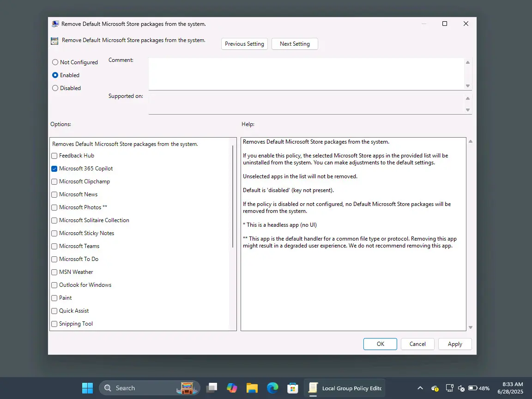Select the Not Configured radio option
Viewport: 532px width, 399px height.
[55, 62]
